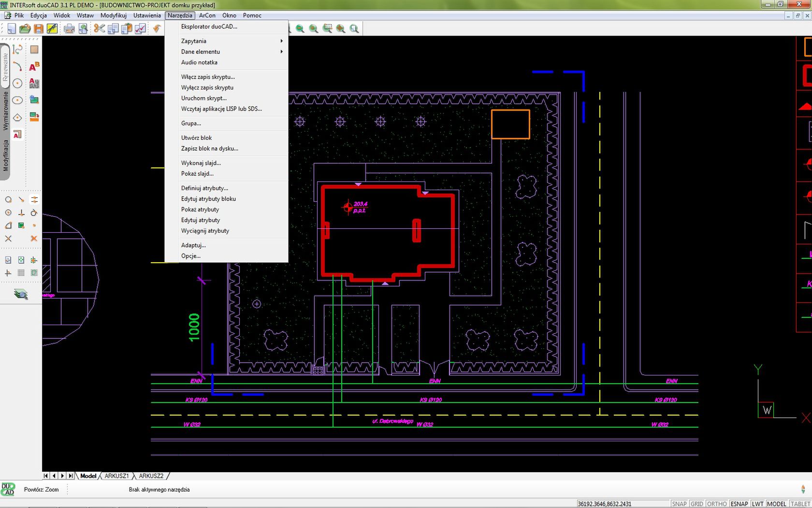Open the Pomoc menu
Image resolution: width=812 pixels, height=508 pixels.
pyautogui.click(x=252, y=15)
